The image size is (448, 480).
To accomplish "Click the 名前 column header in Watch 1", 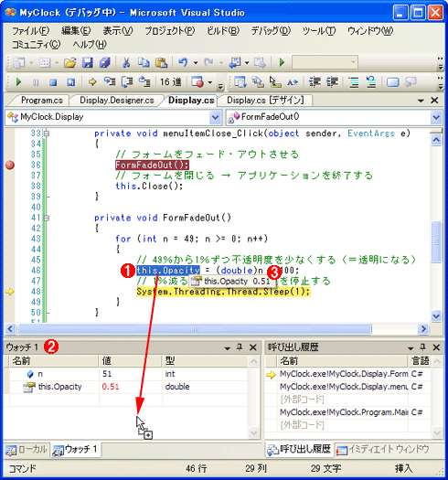I will [x=54, y=361].
